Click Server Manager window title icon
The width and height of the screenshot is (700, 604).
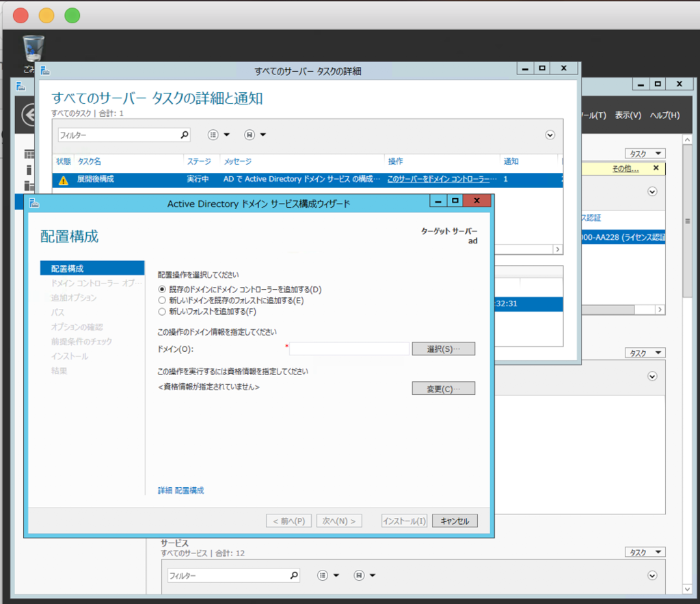(x=21, y=86)
